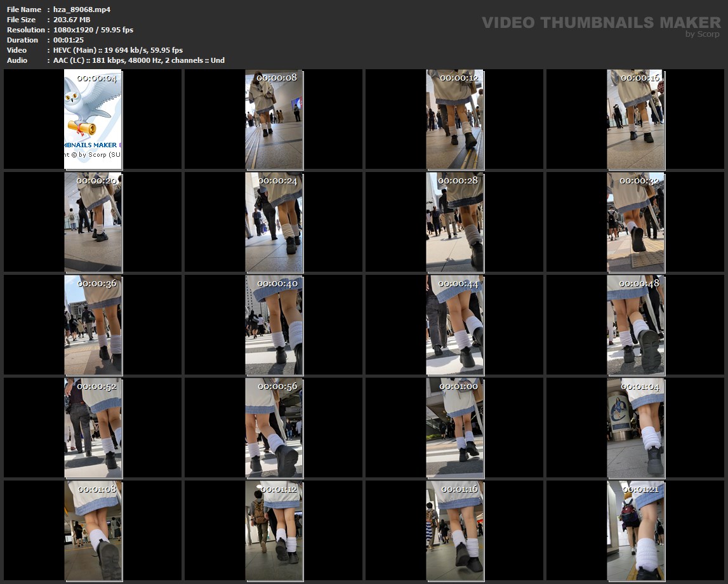Click the Audio label in header
728x584 pixels.
[17, 60]
